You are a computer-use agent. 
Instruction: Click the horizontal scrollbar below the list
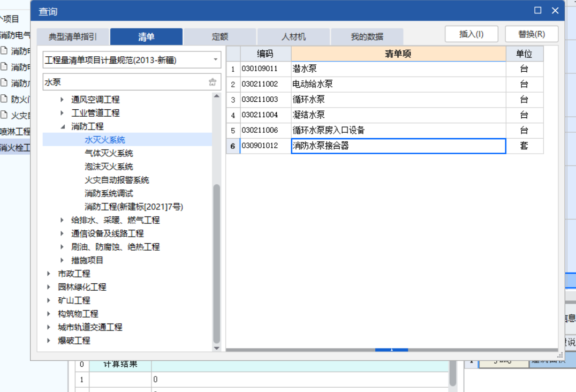391,349
